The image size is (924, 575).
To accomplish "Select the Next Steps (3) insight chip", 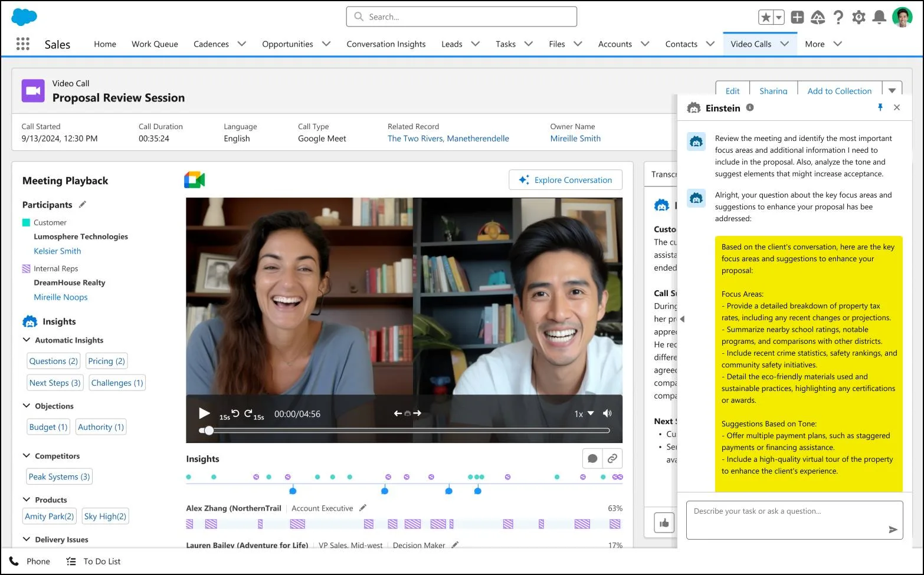I will 55,383.
